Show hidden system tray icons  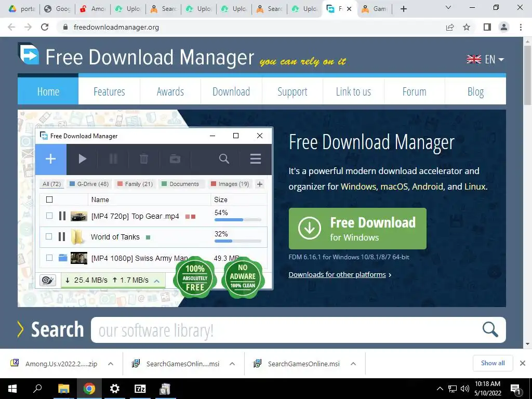click(x=440, y=389)
